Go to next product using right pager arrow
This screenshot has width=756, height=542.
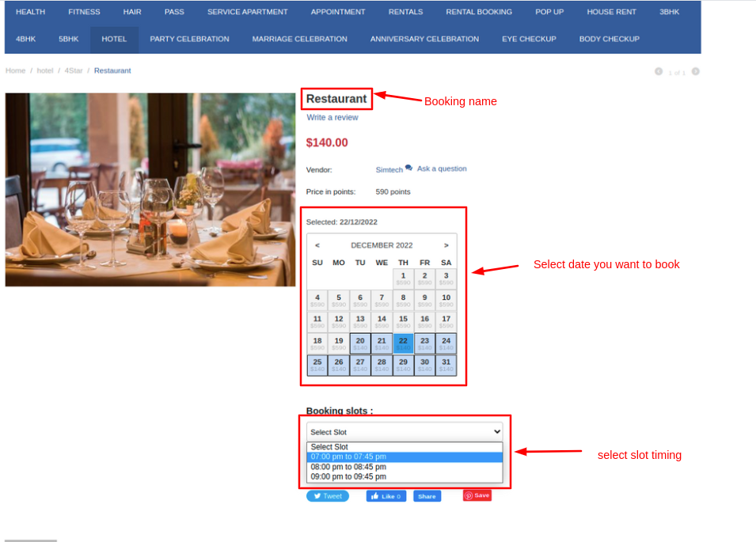pyautogui.click(x=695, y=72)
